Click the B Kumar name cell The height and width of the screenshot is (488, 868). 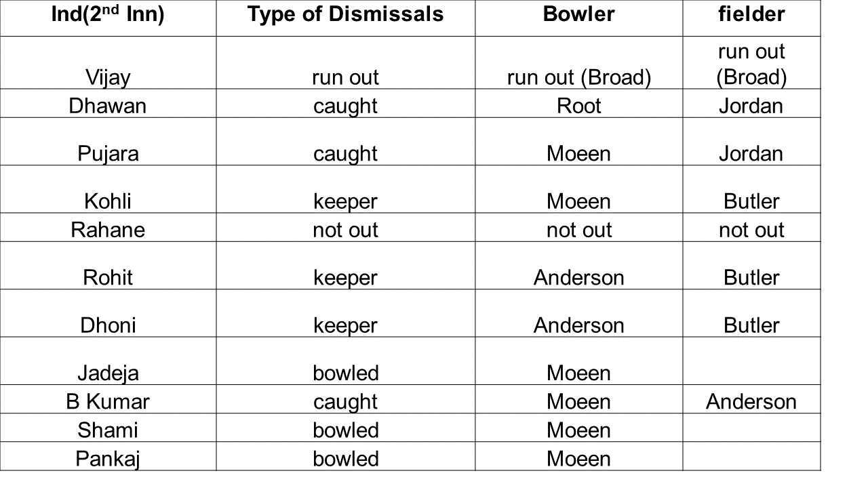[x=108, y=401]
